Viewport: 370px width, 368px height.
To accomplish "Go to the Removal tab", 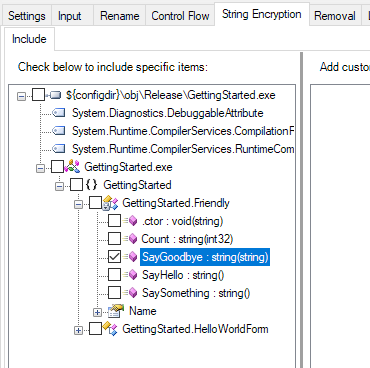I will coord(335,16).
